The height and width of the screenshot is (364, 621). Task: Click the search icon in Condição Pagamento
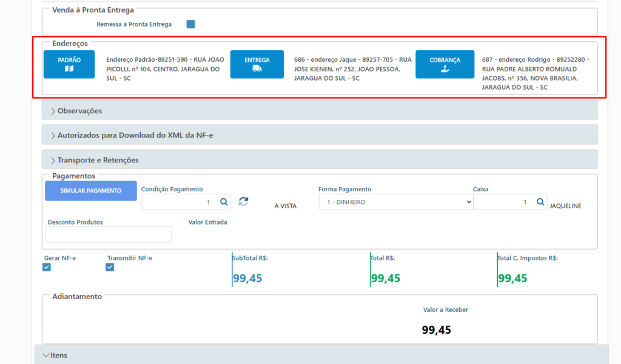(x=224, y=202)
